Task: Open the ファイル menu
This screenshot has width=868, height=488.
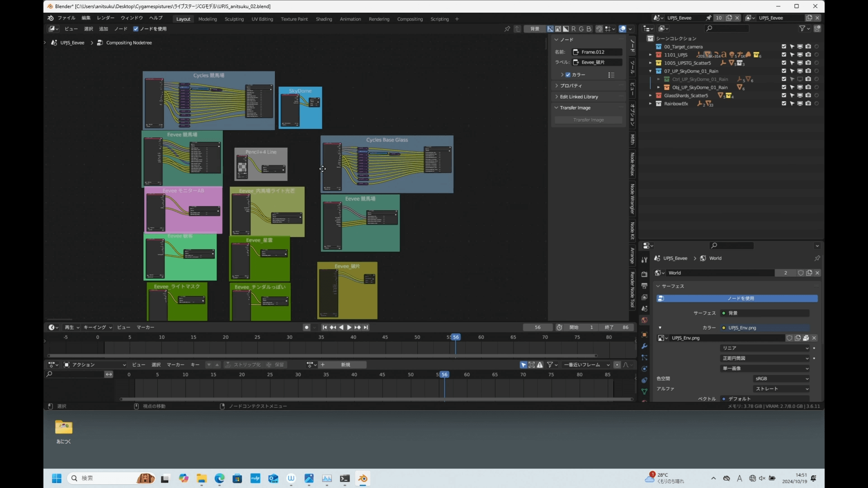Action: click(x=66, y=18)
